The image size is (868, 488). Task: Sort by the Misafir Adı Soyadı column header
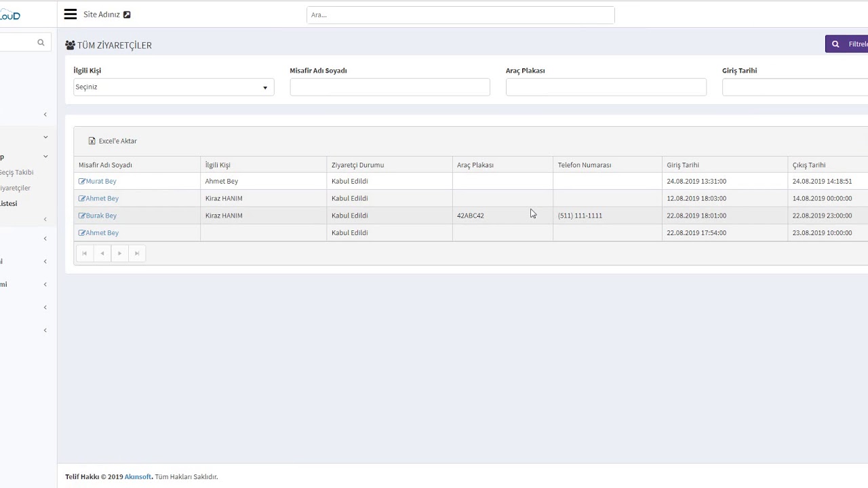(x=105, y=165)
